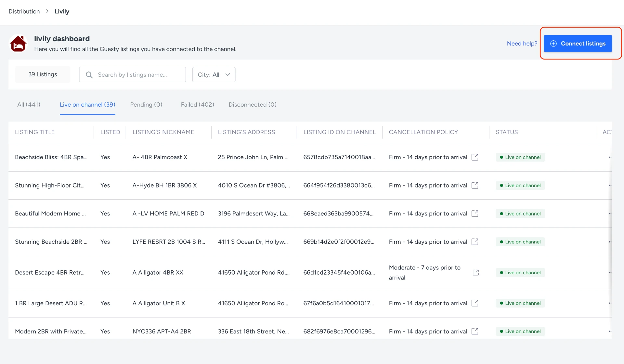Click address 3196 Palmdesert Way, La...
This screenshot has height=364, width=624.
tap(253, 214)
